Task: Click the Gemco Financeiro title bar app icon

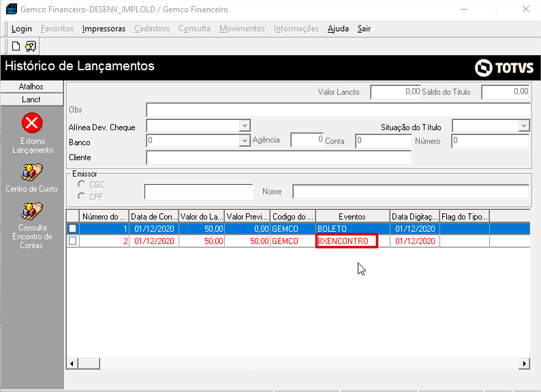Action: pos(11,9)
